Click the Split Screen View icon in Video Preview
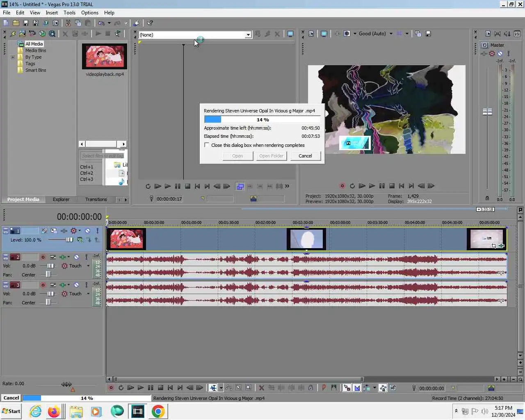This screenshot has width=525, height=420. click(347, 34)
